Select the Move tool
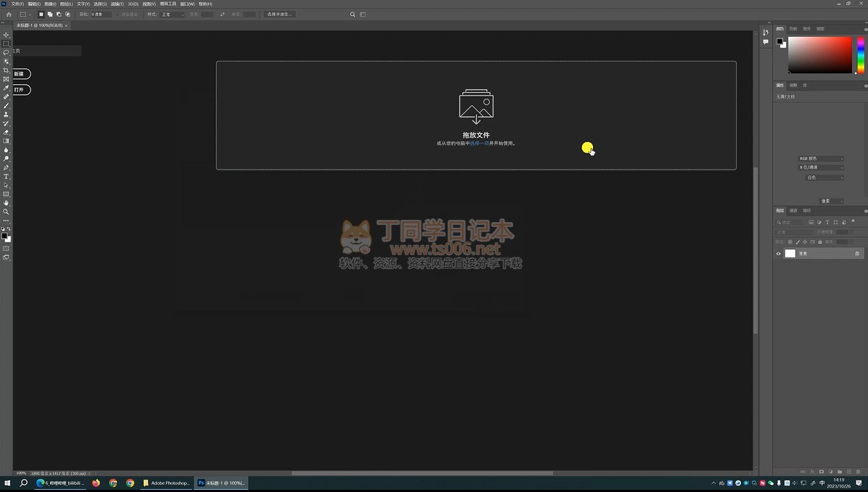868x492 pixels. pos(7,35)
